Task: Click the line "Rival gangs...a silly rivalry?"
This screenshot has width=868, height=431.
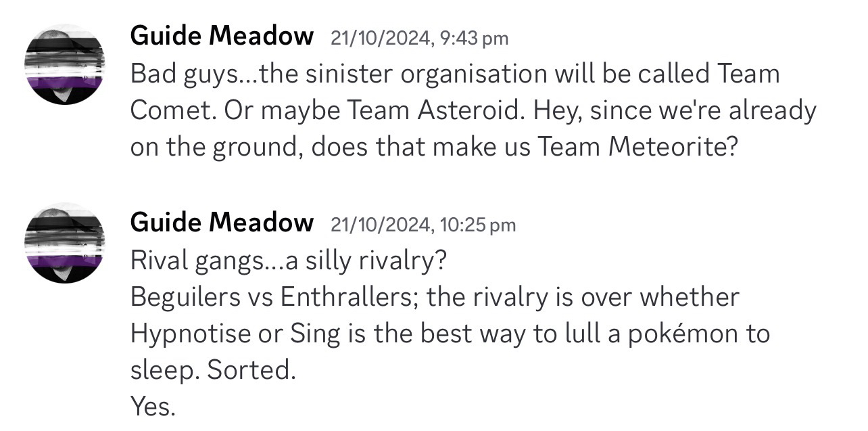Action: [x=289, y=260]
